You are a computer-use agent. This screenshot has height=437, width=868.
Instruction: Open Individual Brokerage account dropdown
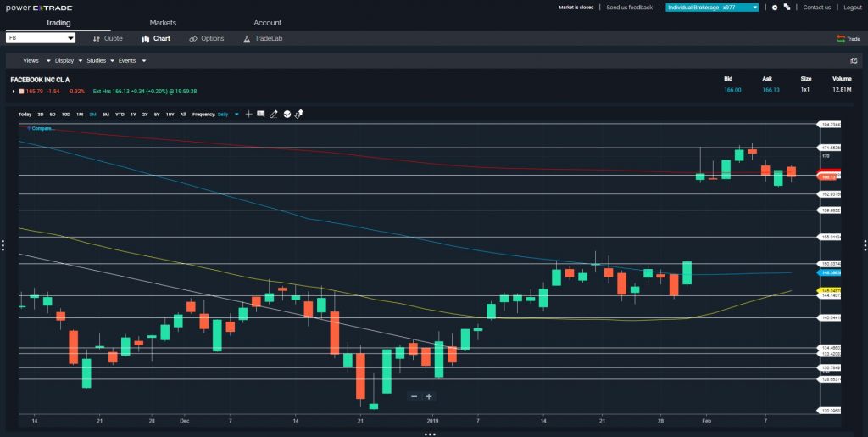[712, 7]
